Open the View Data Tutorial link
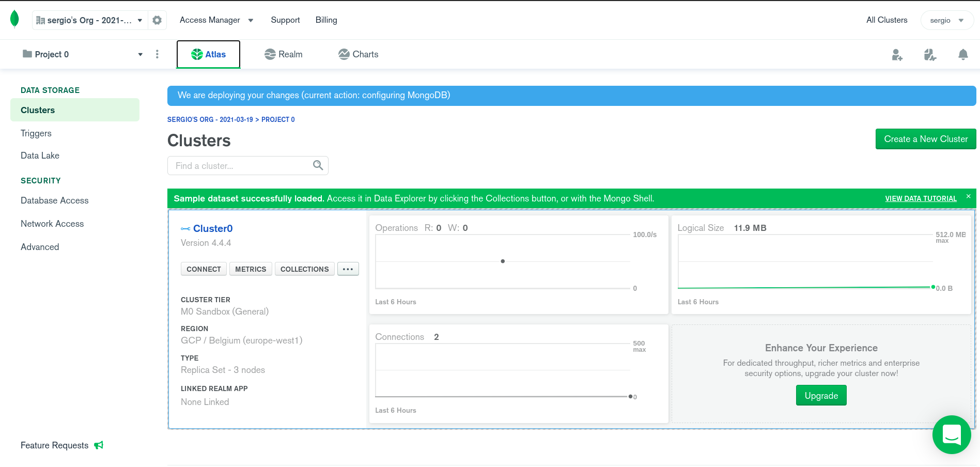Image resolution: width=980 pixels, height=467 pixels. tap(920, 199)
